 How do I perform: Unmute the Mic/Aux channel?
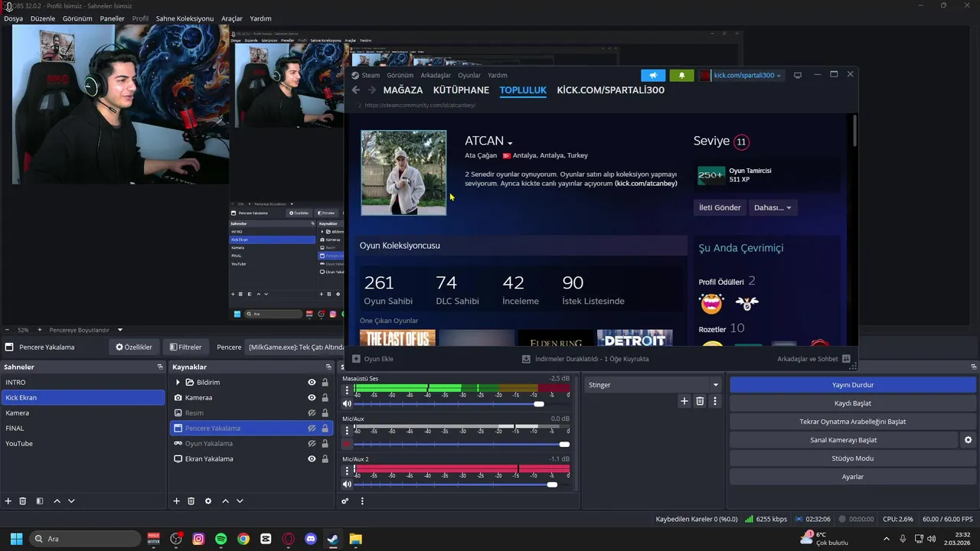pyautogui.click(x=347, y=444)
